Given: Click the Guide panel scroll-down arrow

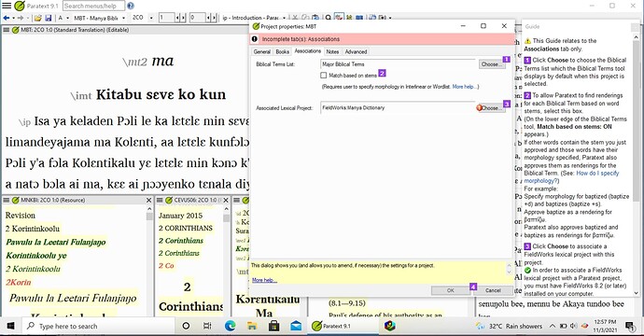Looking at the screenshot, I should click(637, 293).
